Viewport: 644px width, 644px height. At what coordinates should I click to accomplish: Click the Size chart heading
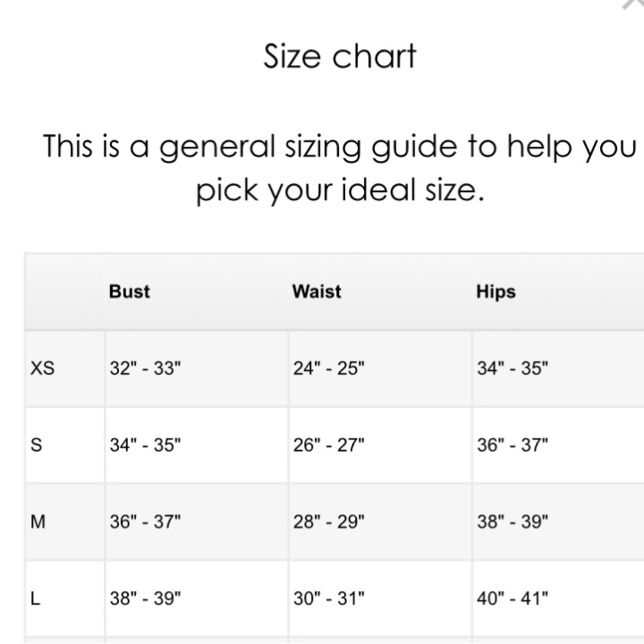click(x=339, y=56)
